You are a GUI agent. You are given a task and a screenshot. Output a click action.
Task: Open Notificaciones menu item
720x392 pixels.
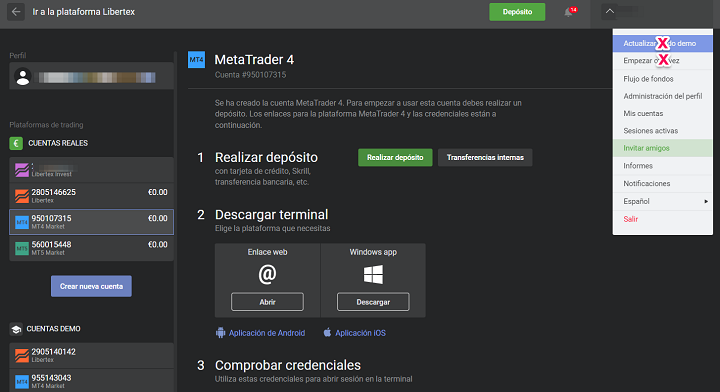[x=663, y=184]
